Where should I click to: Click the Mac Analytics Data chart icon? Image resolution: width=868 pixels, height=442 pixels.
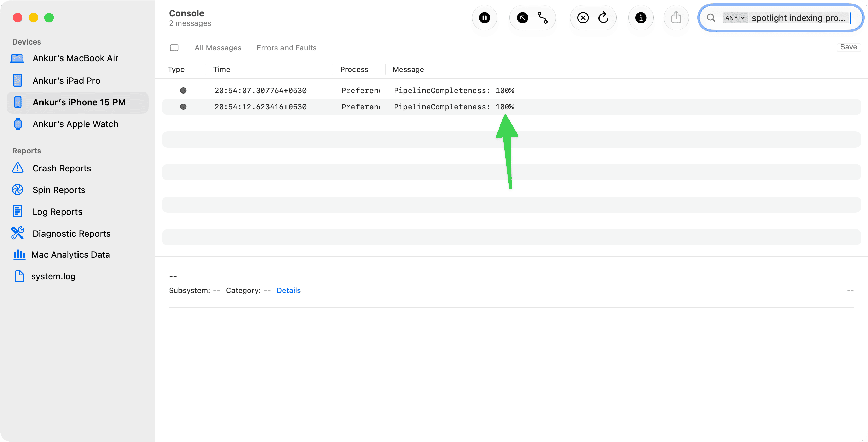click(19, 255)
